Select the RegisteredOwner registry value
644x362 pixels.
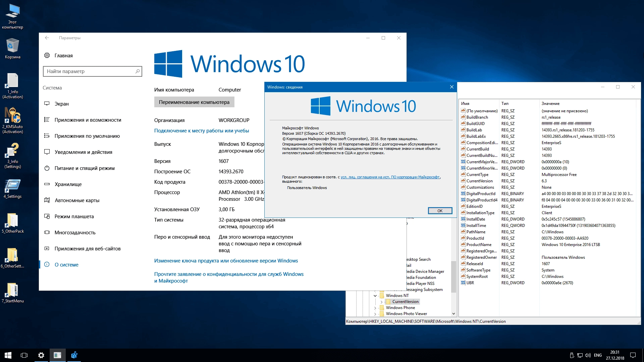(481, 257)
